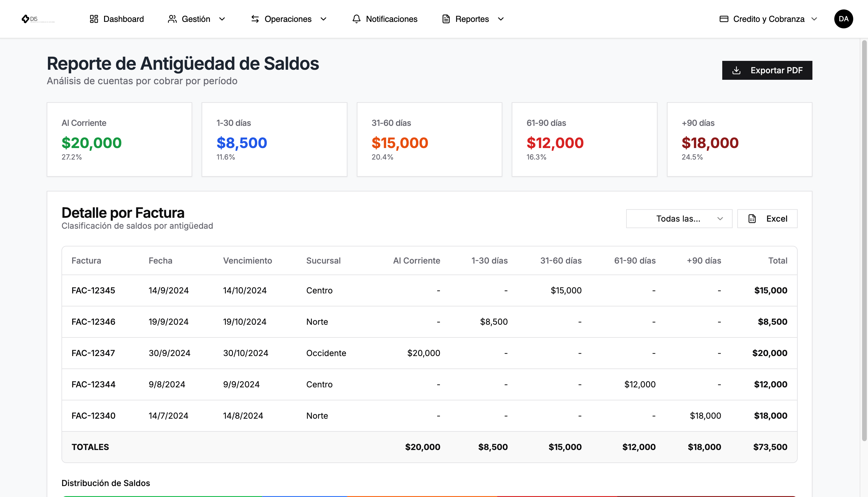Click the Fecha column header
868x497 pixels.
[161, 260]
